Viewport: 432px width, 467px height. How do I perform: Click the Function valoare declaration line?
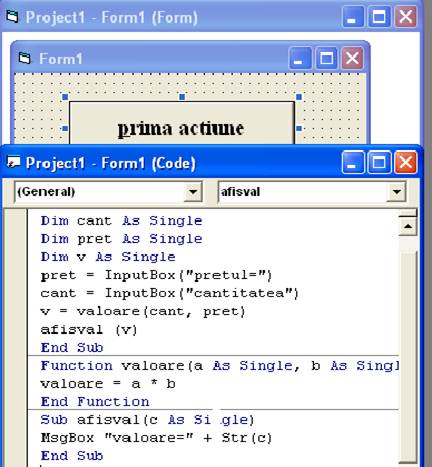tap(219, 366)
